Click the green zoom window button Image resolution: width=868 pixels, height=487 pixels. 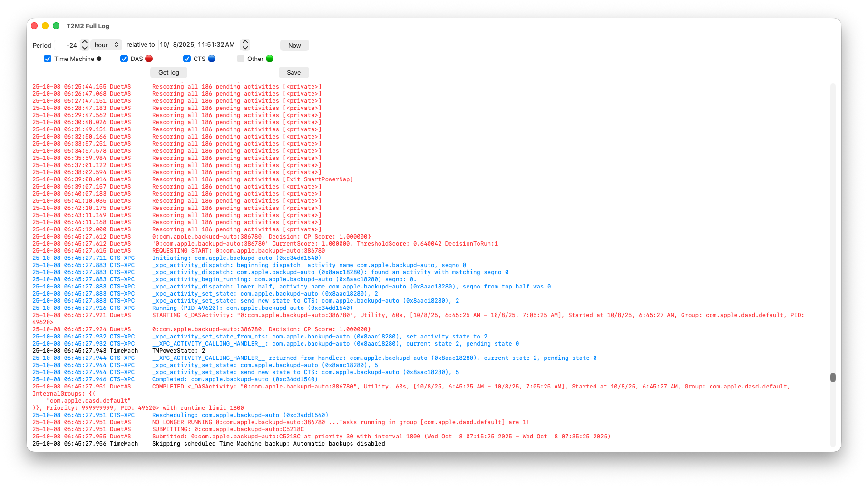(56, 26)
